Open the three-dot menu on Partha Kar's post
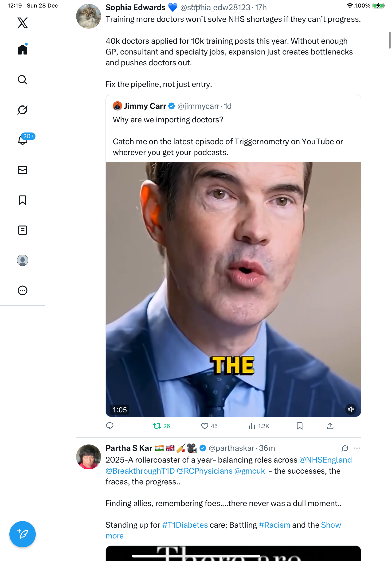 [x=357, y=448]
